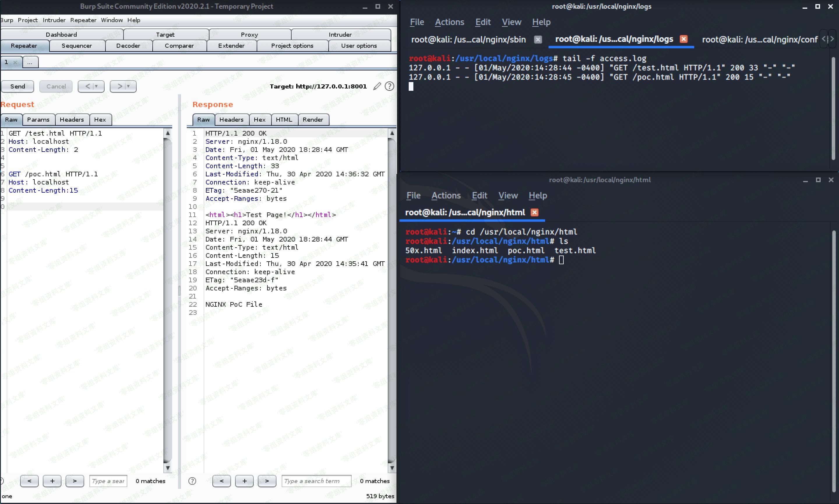Switch to the Proxy tab
839x504 pixels.
click(249, 34)
